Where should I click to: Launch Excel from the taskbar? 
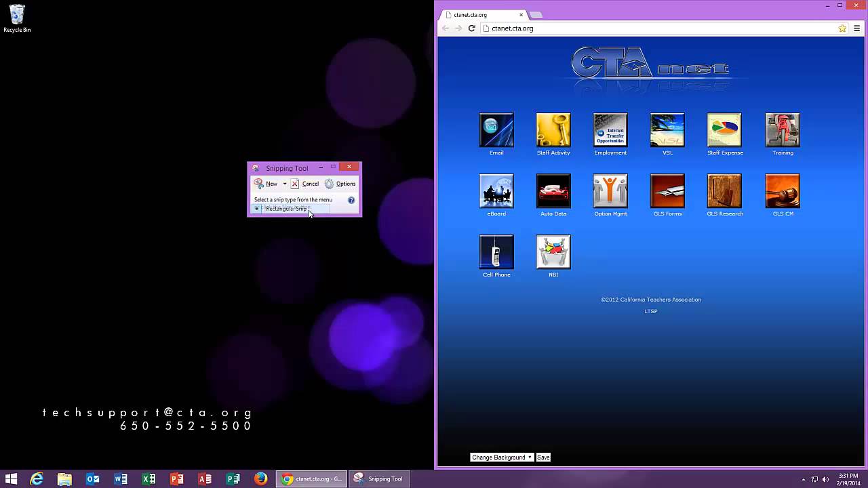click(149, 479)
